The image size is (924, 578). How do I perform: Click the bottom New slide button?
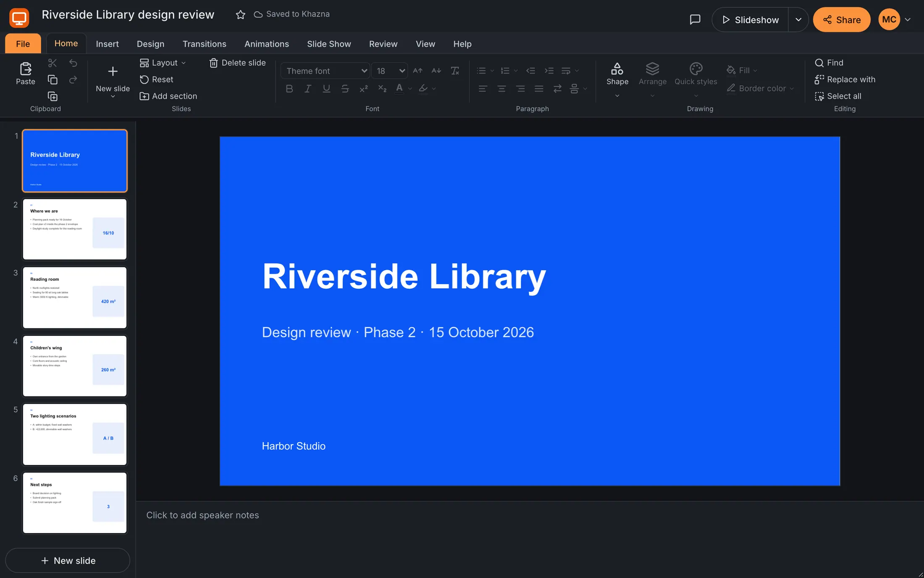pos(68,560)
